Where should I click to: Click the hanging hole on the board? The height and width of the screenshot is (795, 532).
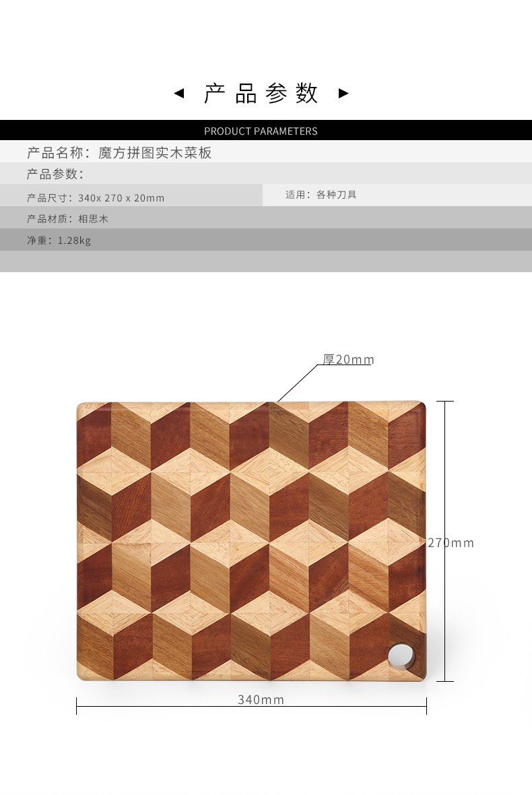(401, 655)
